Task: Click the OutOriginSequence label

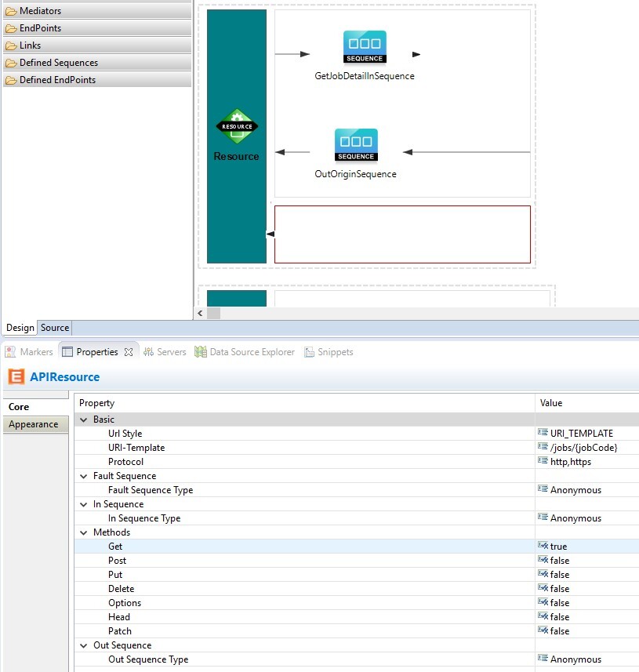Action: tap(356, 174)
